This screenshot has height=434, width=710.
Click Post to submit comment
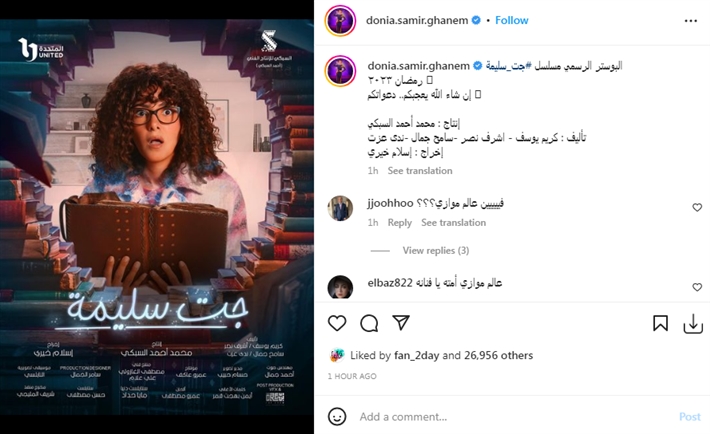tap(690, 417)
